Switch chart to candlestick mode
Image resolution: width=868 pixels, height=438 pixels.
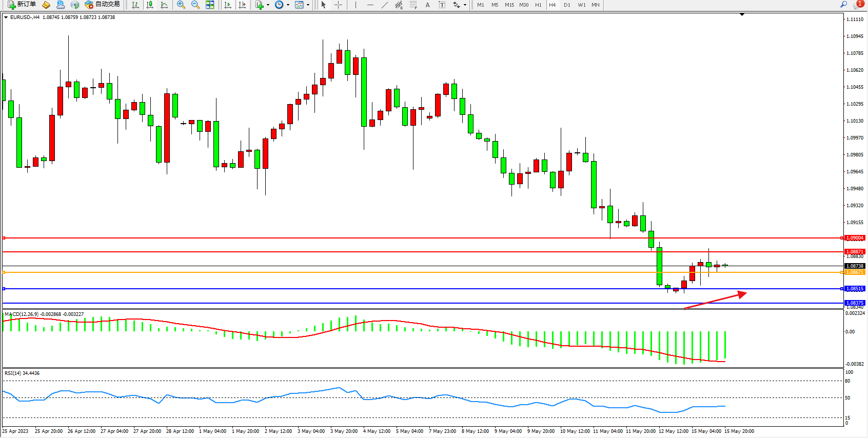(150, 5)
